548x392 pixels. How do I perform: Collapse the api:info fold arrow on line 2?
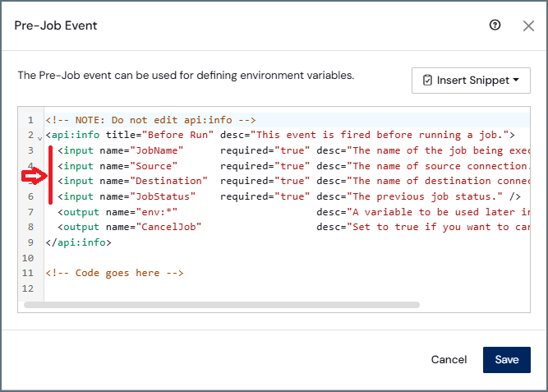coord(39,138)
